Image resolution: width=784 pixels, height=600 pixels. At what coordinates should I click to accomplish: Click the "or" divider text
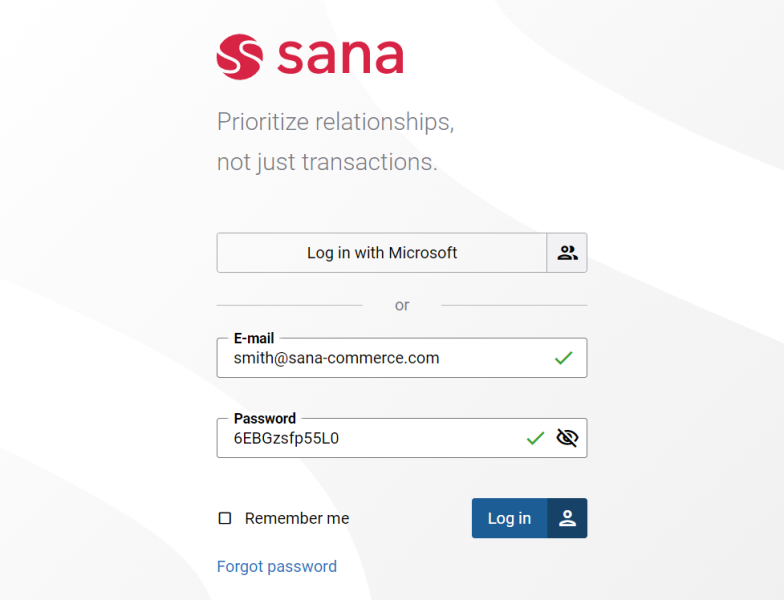[402, 305]
